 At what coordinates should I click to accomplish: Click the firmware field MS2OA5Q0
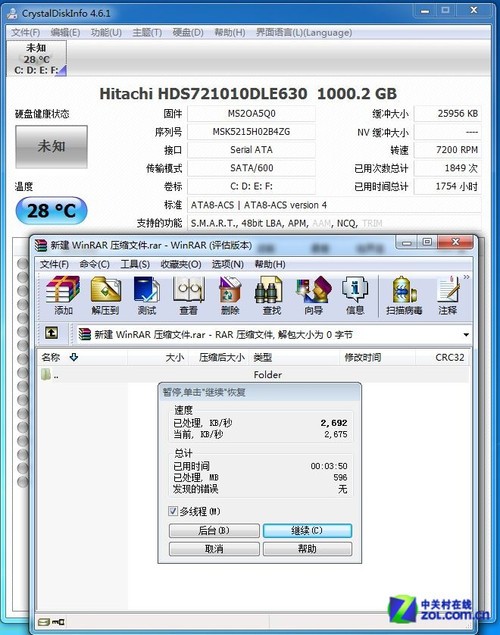coord(251,113)
